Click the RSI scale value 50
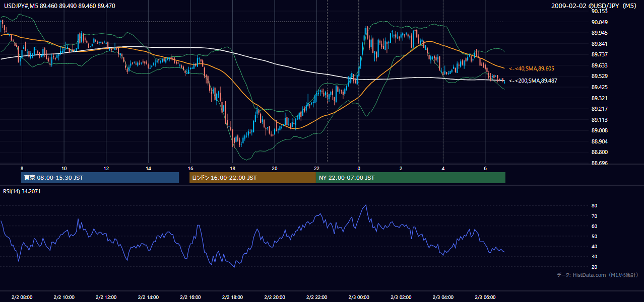The height and width of the screenshot is (302, 644). [x=595, y=236]
